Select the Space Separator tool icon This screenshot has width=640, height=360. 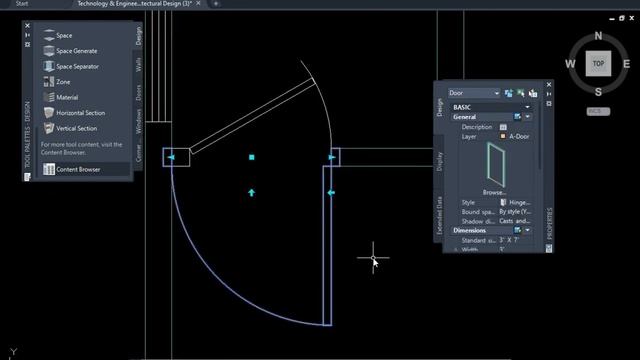49,66
